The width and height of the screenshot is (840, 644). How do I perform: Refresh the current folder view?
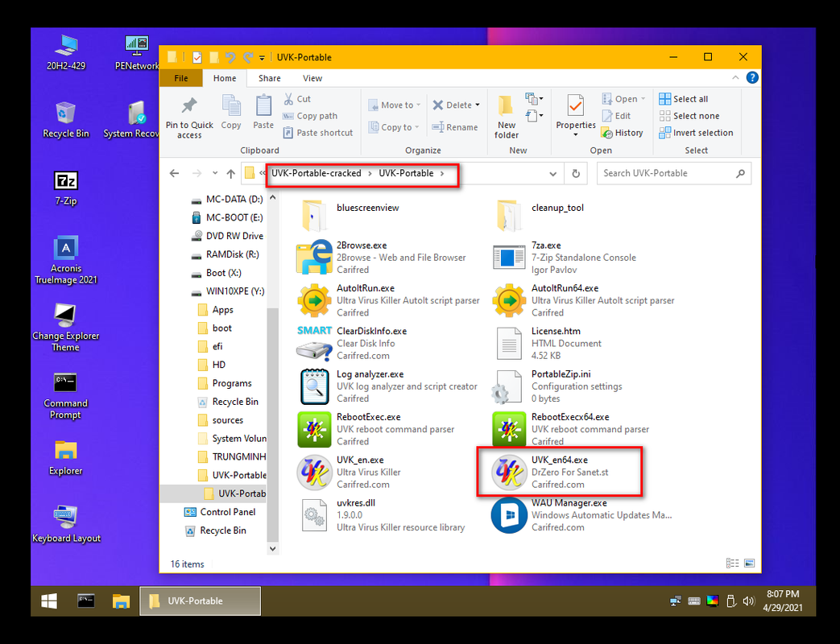pyautogui.click(x=576, y=173)
